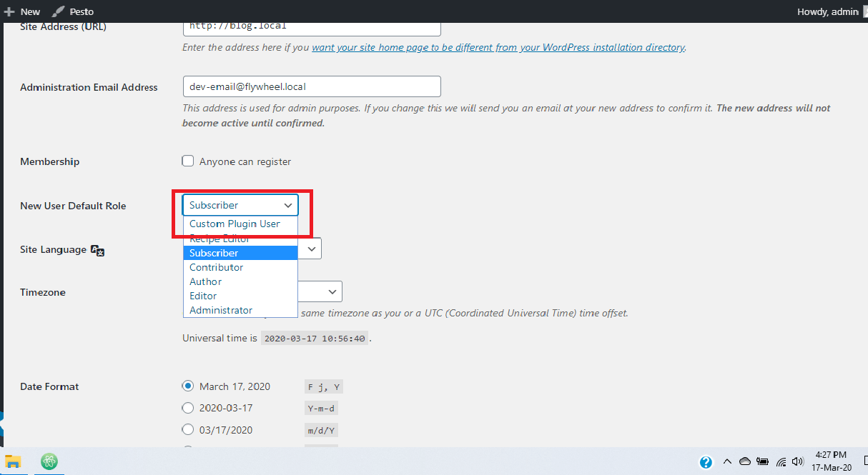Open the OneDrive cloud tray icon
The width and height of the screenshot is (868, 475).
(744, 461)
